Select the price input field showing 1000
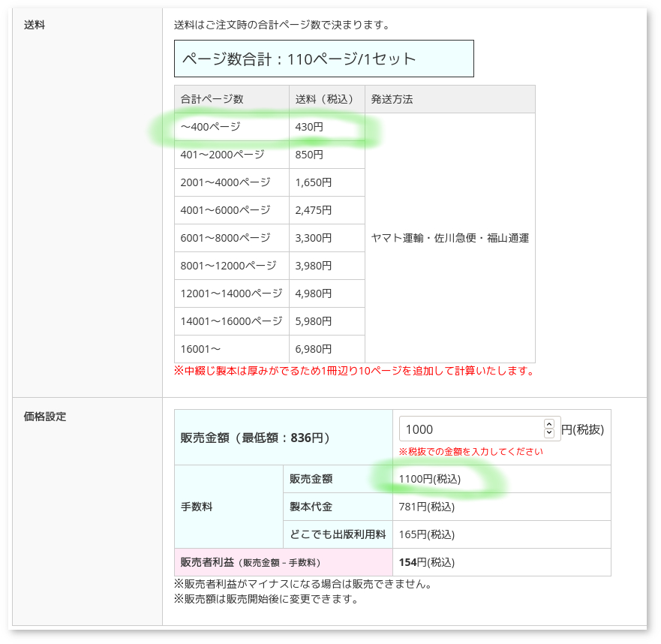 pos(465,428)
